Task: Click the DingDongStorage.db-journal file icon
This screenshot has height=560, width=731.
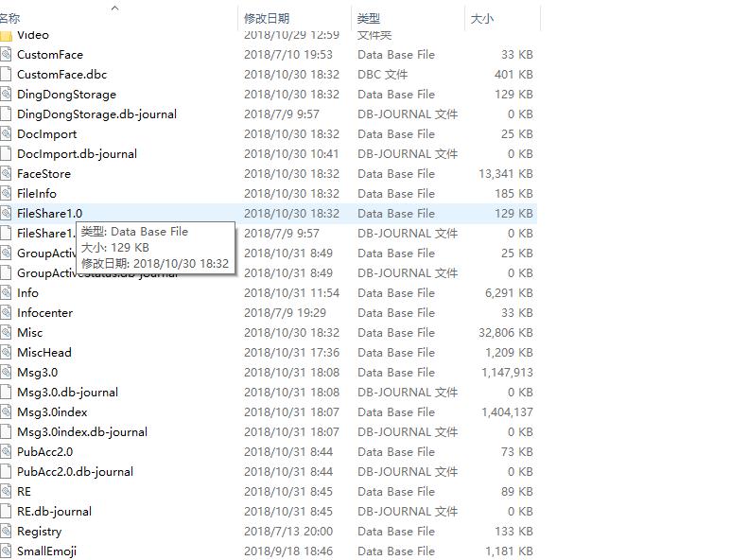Action: pos(6,114)
